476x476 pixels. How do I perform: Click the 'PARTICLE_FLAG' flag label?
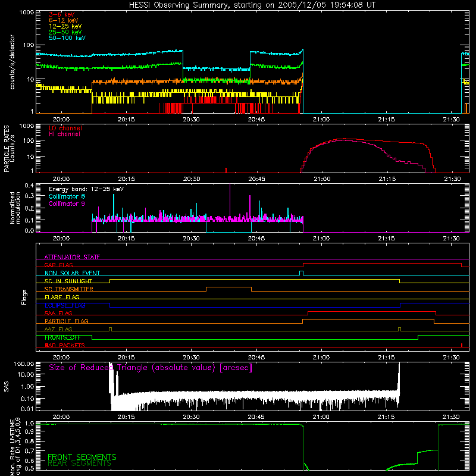[67, 321]
